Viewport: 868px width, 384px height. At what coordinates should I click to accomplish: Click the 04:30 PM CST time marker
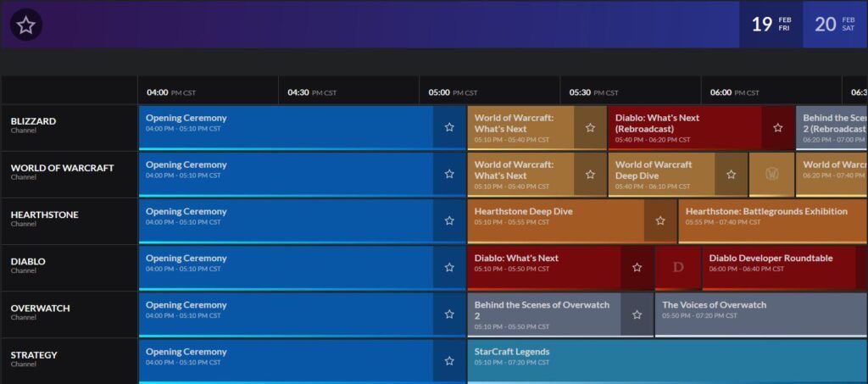click(x=312, y=92)
